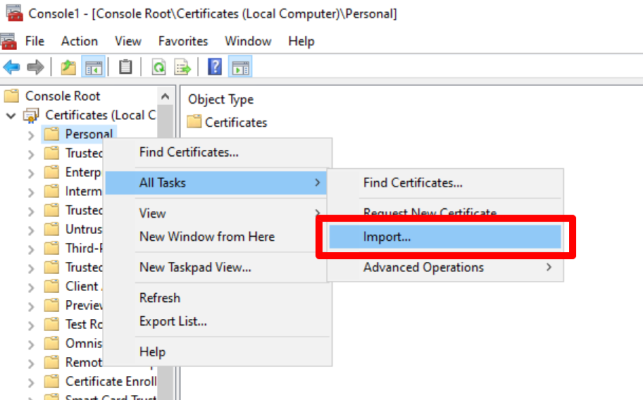This screenshot has width=643, height=400.
Task: Select the Remote tree folder
Action: tap(73, 362)
